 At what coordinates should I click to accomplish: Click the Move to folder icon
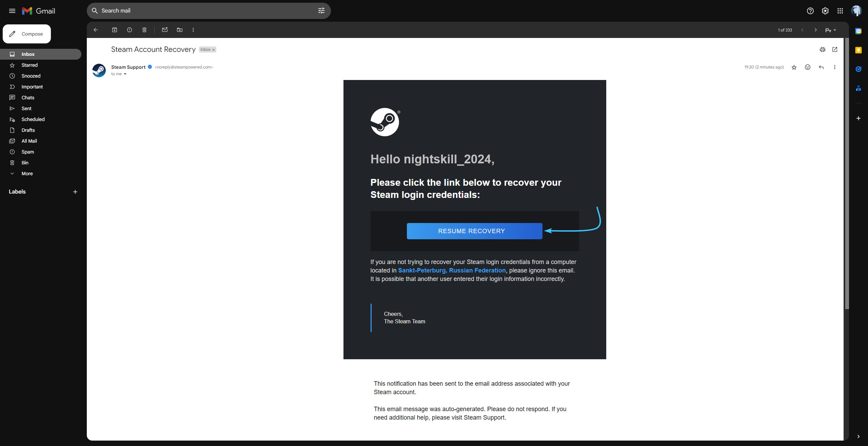[180, 30]
